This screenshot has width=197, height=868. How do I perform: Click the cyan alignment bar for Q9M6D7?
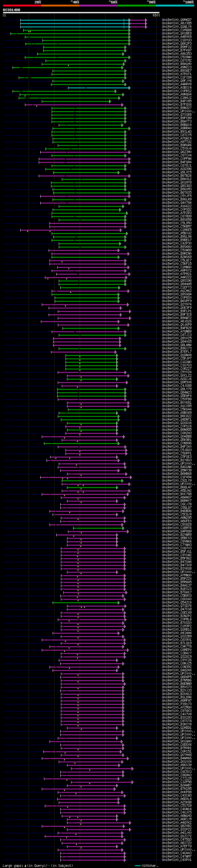click(x=75, y=20)
